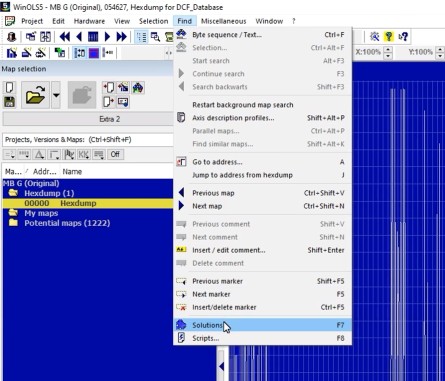Viewport: 445px width, 381px height.
Task: Click the blank new page icon in Map selection
Action: click(x=10, y=88)
